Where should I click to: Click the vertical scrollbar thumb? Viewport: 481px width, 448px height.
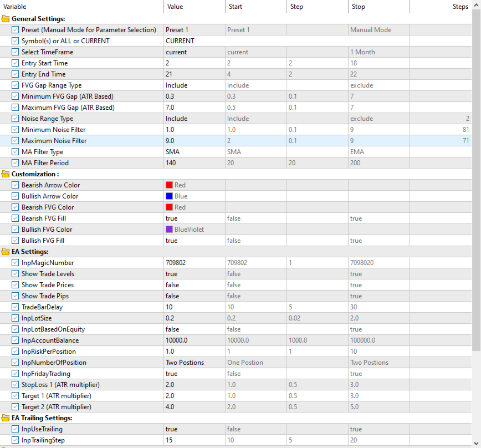(x=476, y=180)
